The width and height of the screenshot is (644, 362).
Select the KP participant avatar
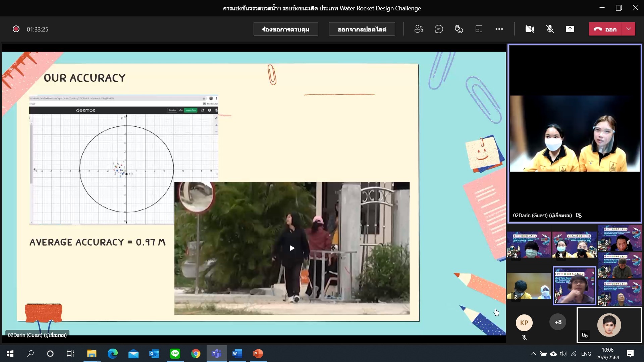(x=524, y=323)
